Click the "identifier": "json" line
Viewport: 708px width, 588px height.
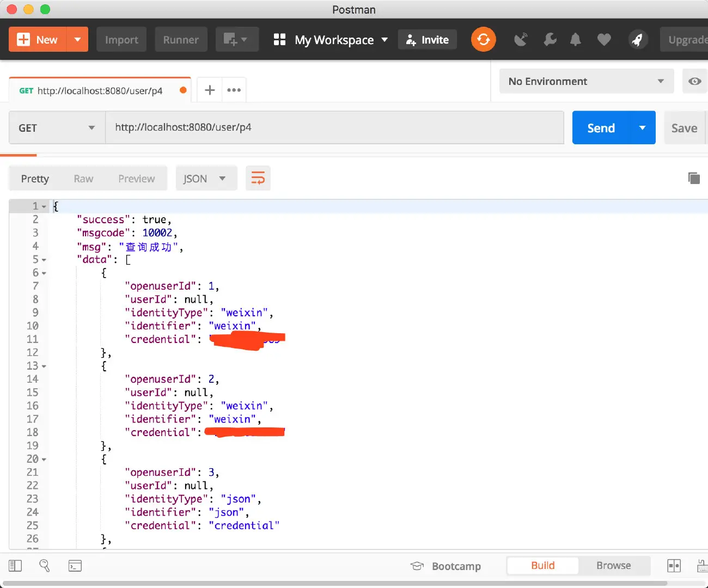(187, 512)
